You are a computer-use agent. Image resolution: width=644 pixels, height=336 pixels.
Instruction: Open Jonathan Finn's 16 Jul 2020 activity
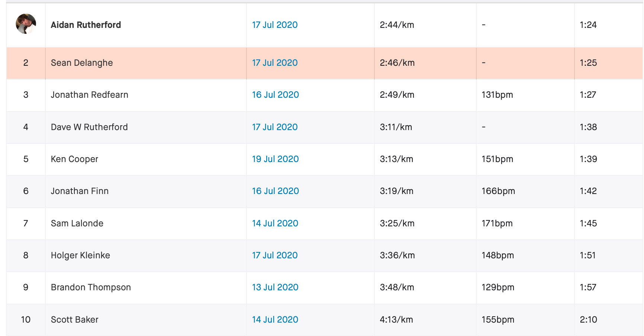tap(276, 191)
